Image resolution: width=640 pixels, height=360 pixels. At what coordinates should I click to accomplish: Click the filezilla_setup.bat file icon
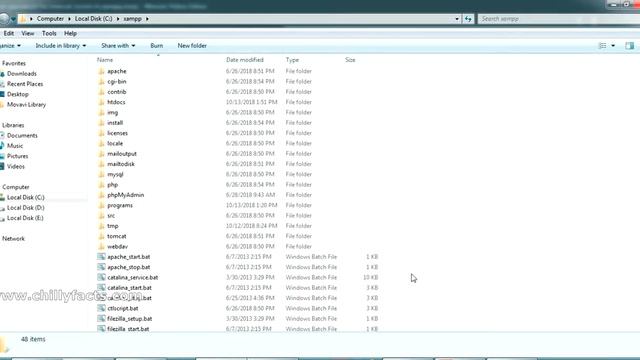tap(101, 318)
